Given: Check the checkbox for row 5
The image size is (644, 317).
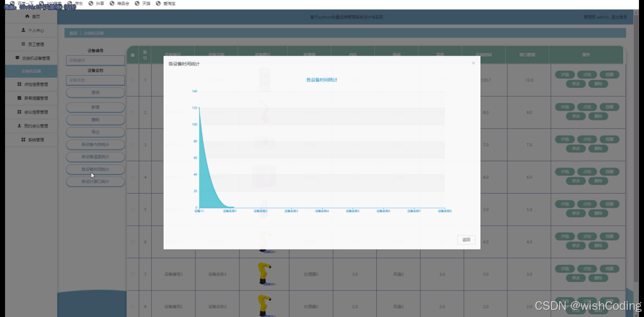Looking at the screenshot, I should pyautogui.click(x=133, y=209).
